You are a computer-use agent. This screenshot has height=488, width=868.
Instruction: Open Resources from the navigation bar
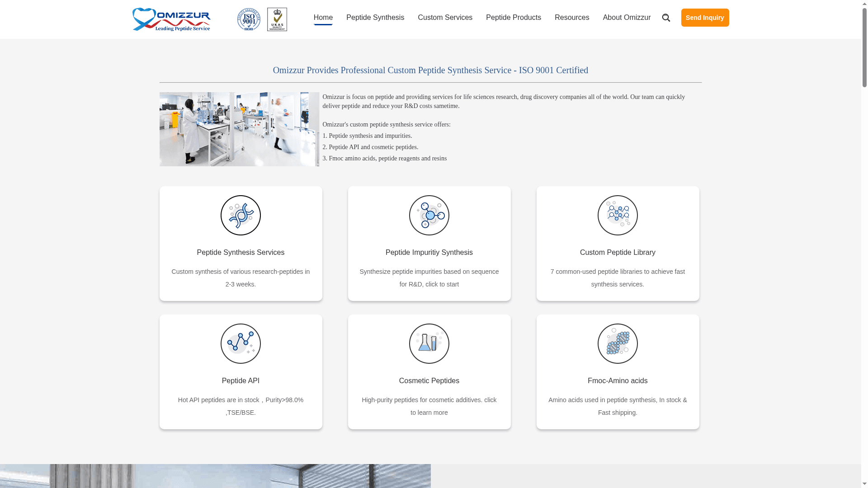(571, 17)
